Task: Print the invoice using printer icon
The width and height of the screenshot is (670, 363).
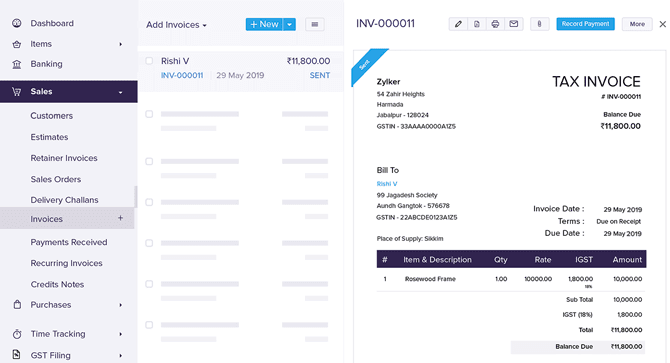Action: (x=495, y=24)
